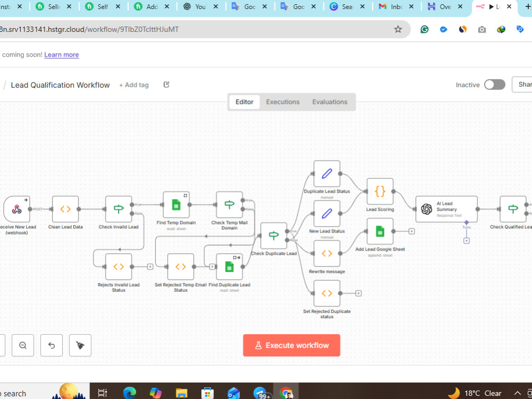Select Set Rejected Temp Email Status node
Image resolution: width=532 pixels, height=399 pixels.
click(x=180, y=267)
